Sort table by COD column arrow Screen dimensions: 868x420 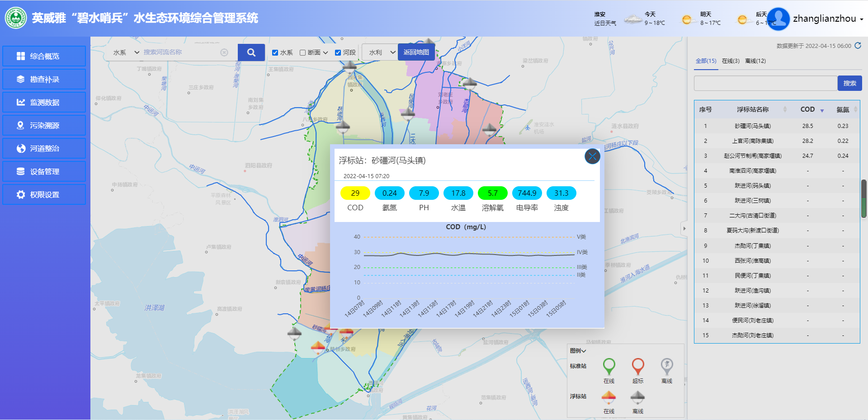[822, 110]
